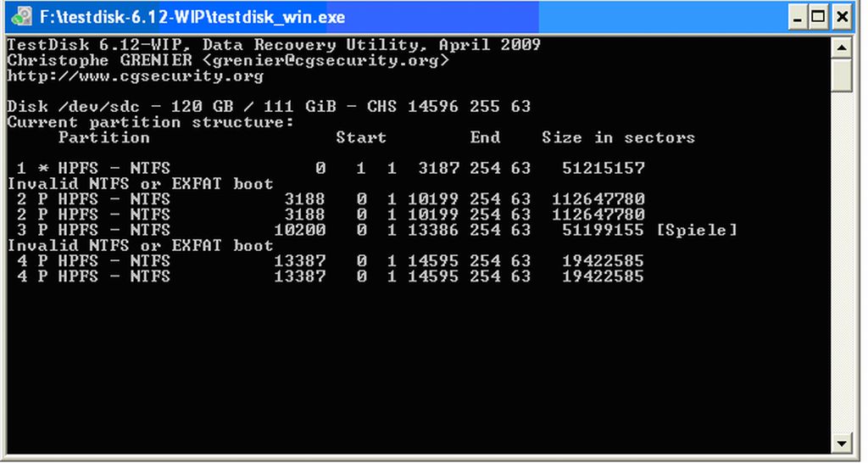Click the first 'Invalid NTFS or EXFAT boot' message
868x463 pixels.
141,183
